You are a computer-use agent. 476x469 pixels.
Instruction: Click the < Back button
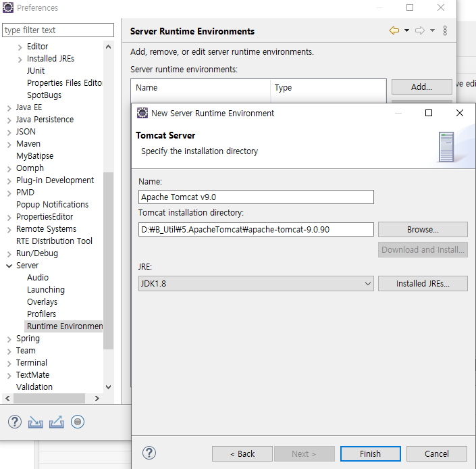click(x=242, y=454)
